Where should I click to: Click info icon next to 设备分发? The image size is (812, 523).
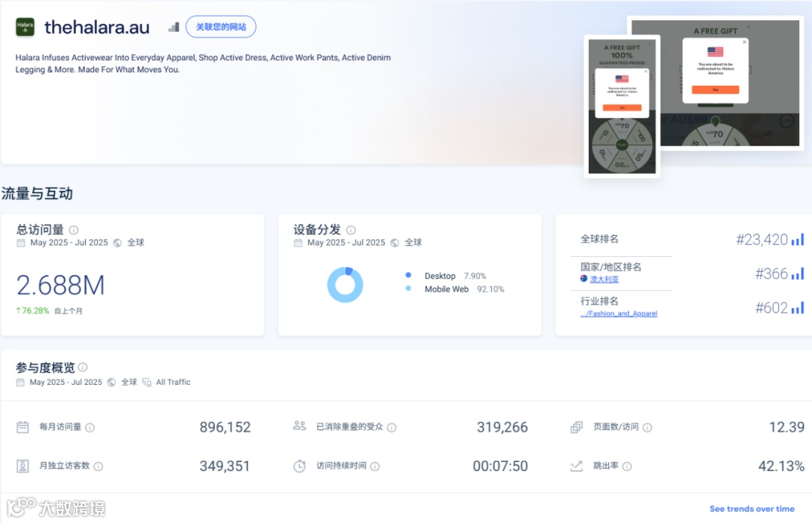pos(351,230)
